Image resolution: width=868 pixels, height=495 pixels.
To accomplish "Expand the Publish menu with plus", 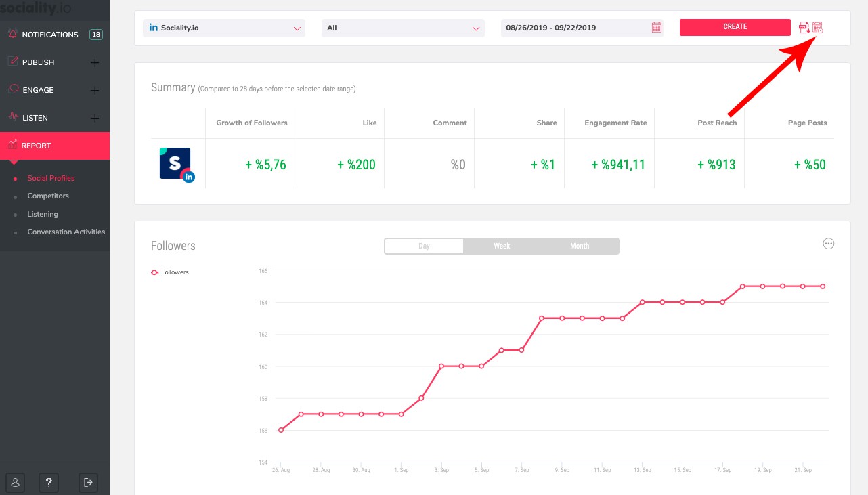I will coord(95,62).
